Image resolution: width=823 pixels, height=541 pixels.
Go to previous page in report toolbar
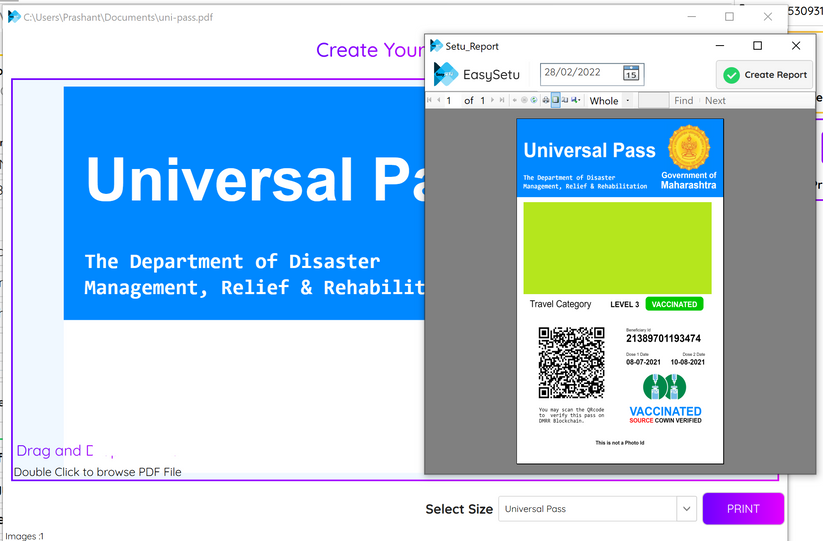pyautogui.click(x=438, y=100)
